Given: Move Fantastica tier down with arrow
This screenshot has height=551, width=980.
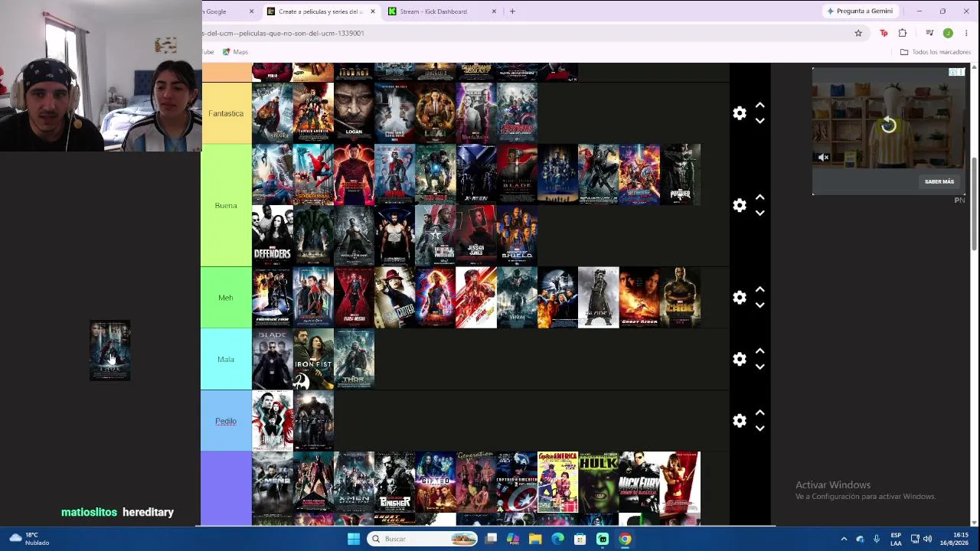Looking at the screenshot, I should pyautogui.click(x=759, y=121).
